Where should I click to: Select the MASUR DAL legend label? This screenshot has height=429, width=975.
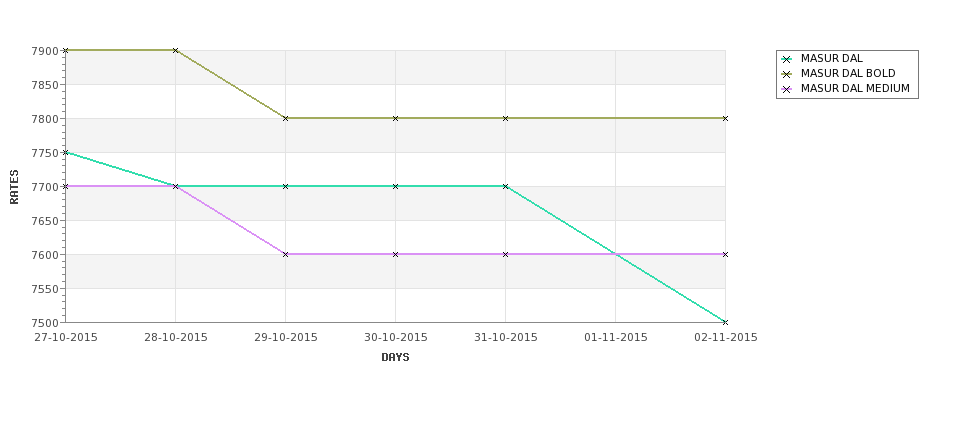(831, 59)
